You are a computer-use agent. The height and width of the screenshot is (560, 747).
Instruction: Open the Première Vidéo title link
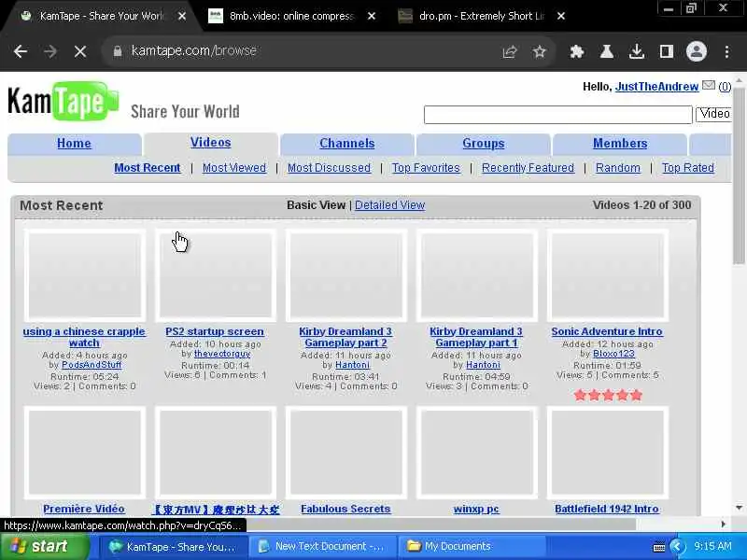[x=84, y=509]
